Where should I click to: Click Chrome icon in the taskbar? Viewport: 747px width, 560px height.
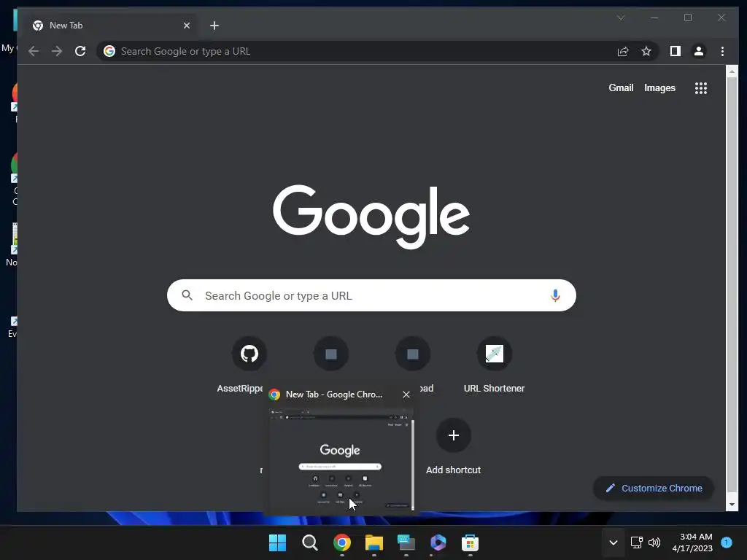[x=341, y=542]
